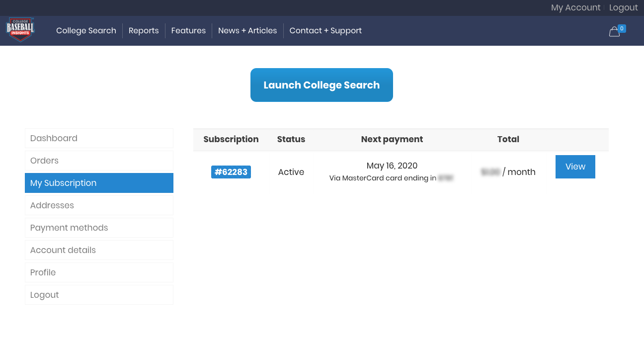The width and height of the screenshot is (644, 345).
Task: Open the Features menu item
Action: pos(188,31)
